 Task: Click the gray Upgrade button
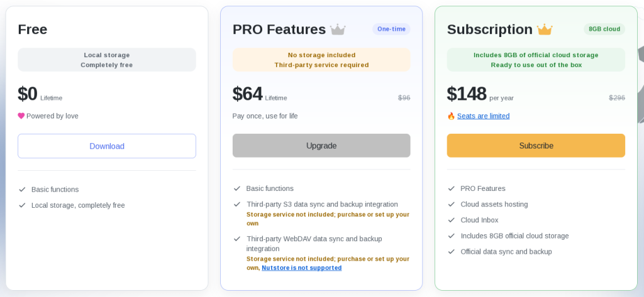click(x=321, y=146)
